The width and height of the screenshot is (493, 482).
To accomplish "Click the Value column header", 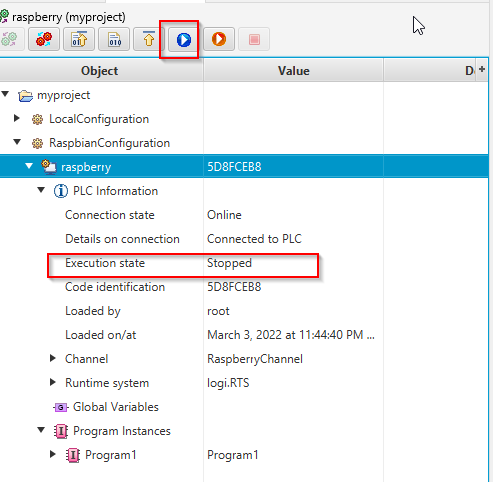I will coord(294,71).
